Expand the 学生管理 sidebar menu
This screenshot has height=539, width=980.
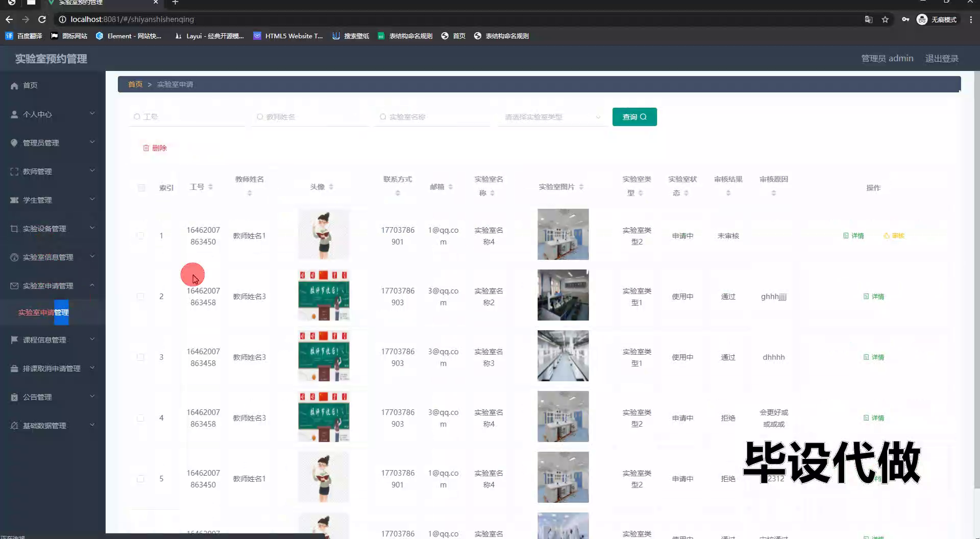tap(53, 200)
